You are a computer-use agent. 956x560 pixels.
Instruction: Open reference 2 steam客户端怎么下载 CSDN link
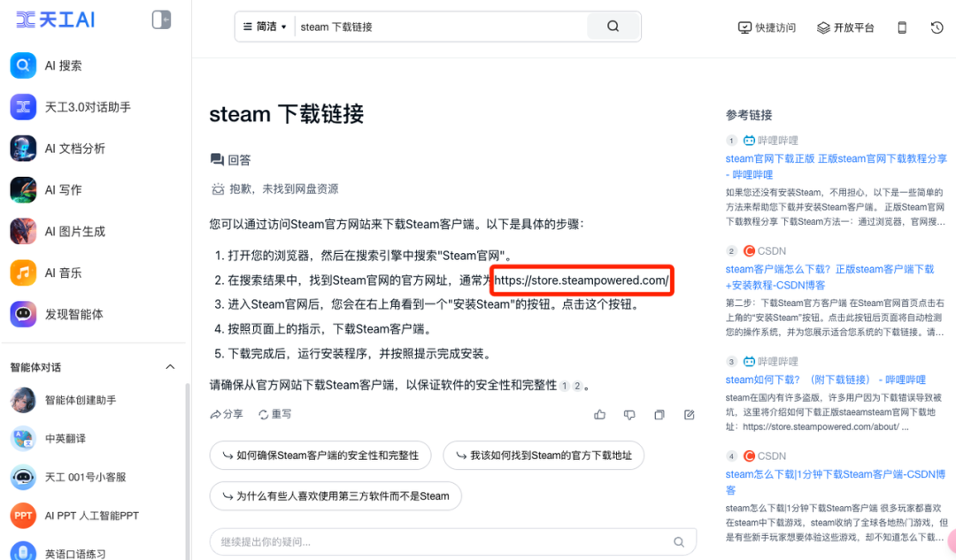(x=829, y=277)
